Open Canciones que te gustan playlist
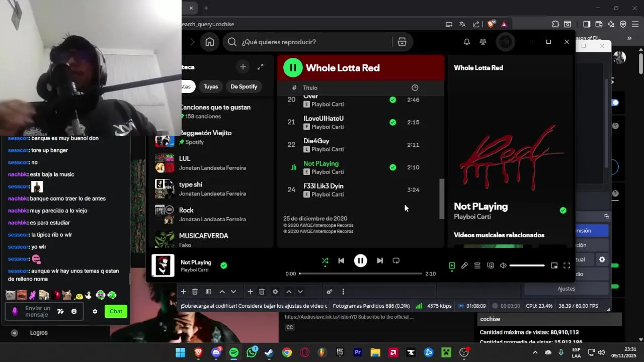Viewport: 644px width, 362px height. pyautogui.click(x=215, y=112)
